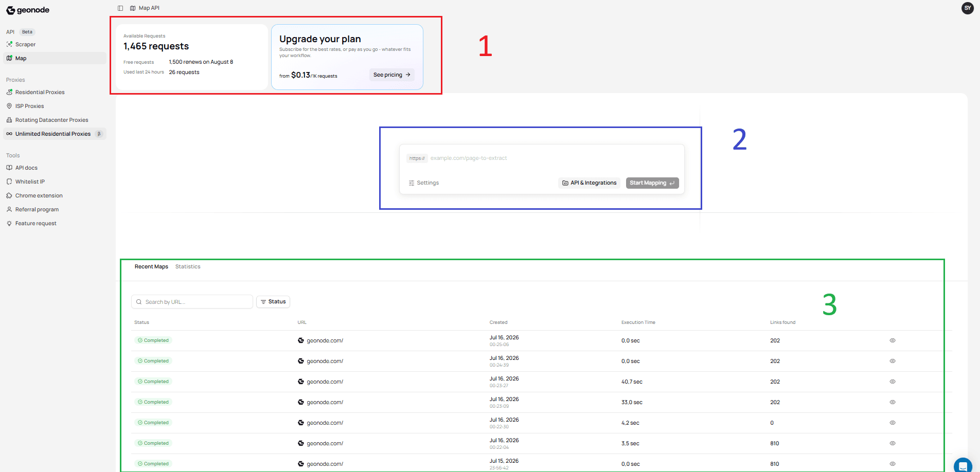This screenshot has height=472, width=980.
Task: Click the Referral program person icon
Action: [x=9, y=209]
